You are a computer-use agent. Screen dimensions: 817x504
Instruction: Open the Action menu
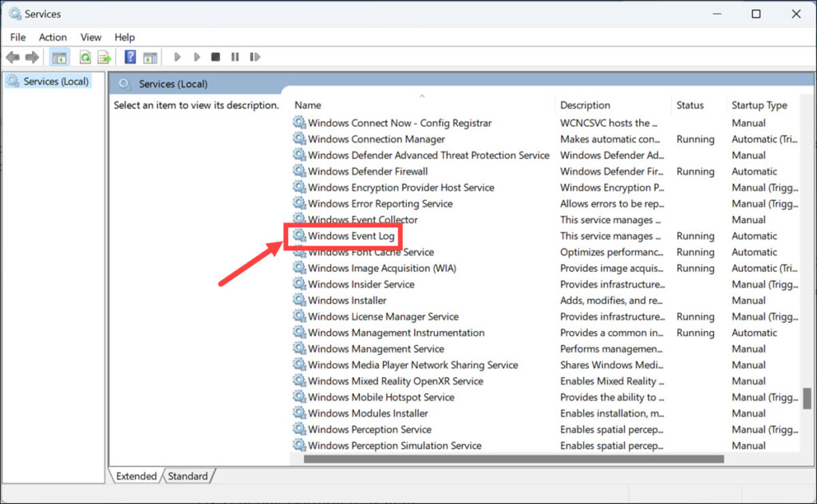53,37
